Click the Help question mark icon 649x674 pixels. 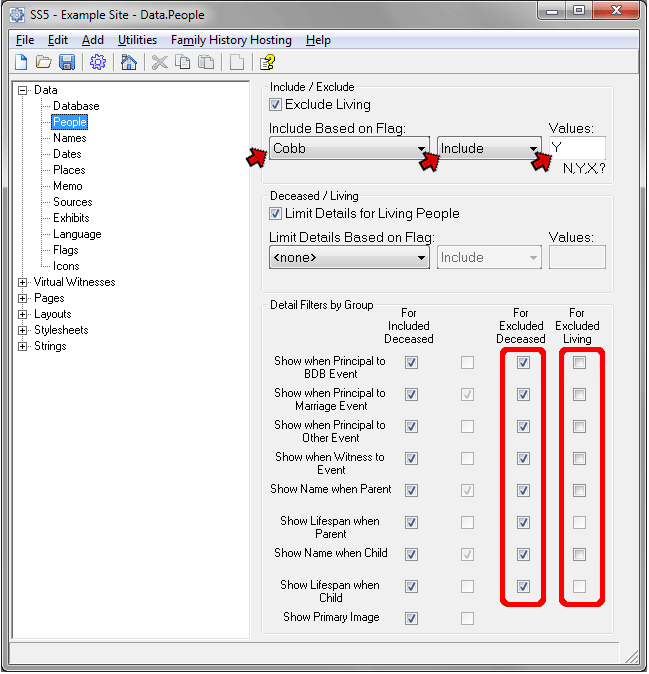point(267,63)
